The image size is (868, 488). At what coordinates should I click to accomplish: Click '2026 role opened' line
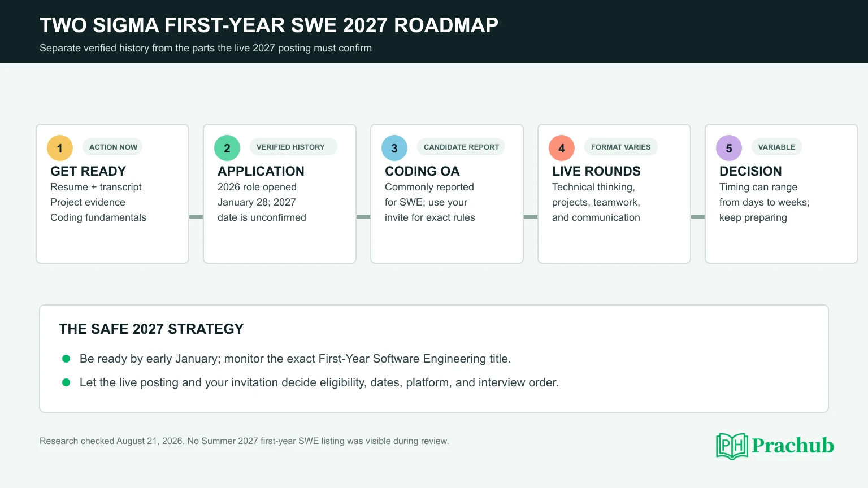(257, 187)
